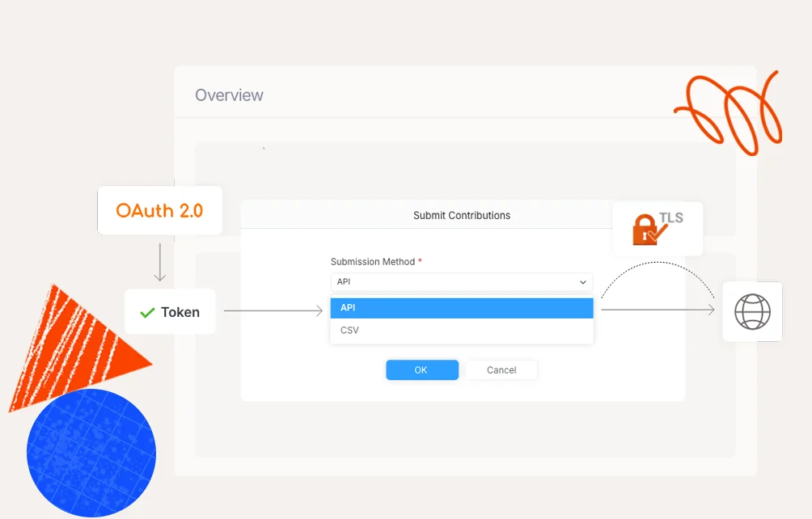Click the green checkmark beside Token
812x519 pixels.
[147, 313]
